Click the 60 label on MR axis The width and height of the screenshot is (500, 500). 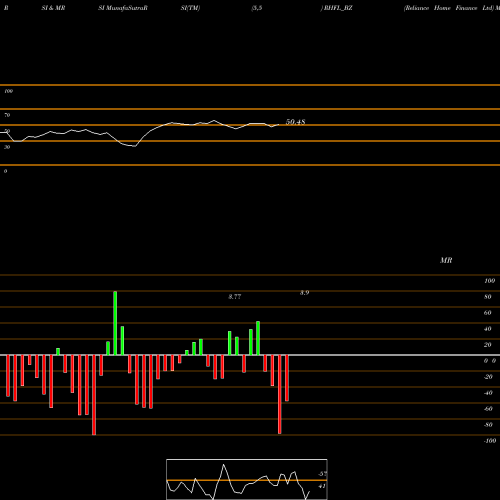[x=488, y=313]
